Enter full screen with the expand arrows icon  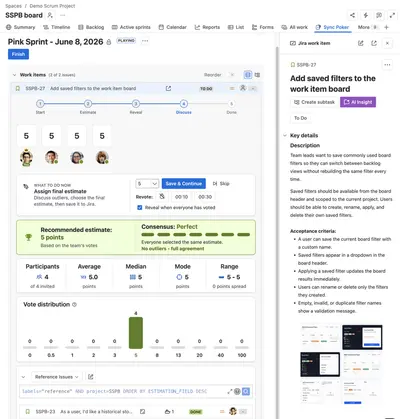(x=392, y=15)
